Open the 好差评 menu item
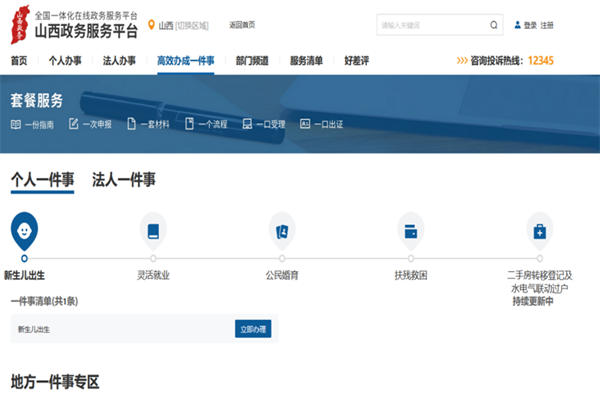The width and height of the screenshot is (600, 395). tap(357, 60)
